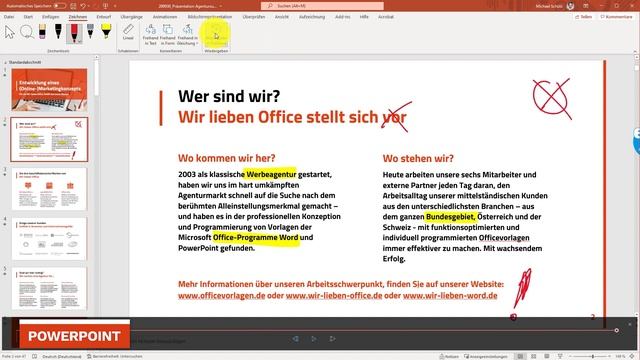Follow the www.wir-lieben-office.de link
This screenshot has height=360, width=640.
tap(334, 295)
